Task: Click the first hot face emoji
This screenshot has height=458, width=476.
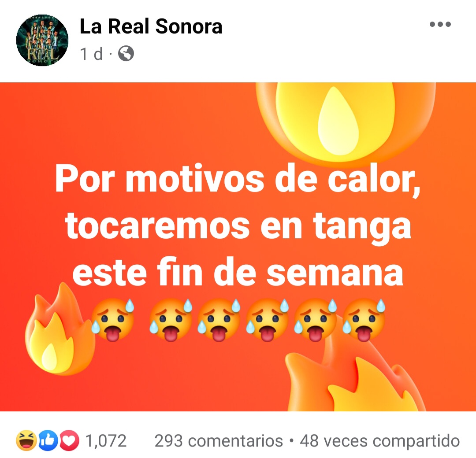Action: (113, 320)
